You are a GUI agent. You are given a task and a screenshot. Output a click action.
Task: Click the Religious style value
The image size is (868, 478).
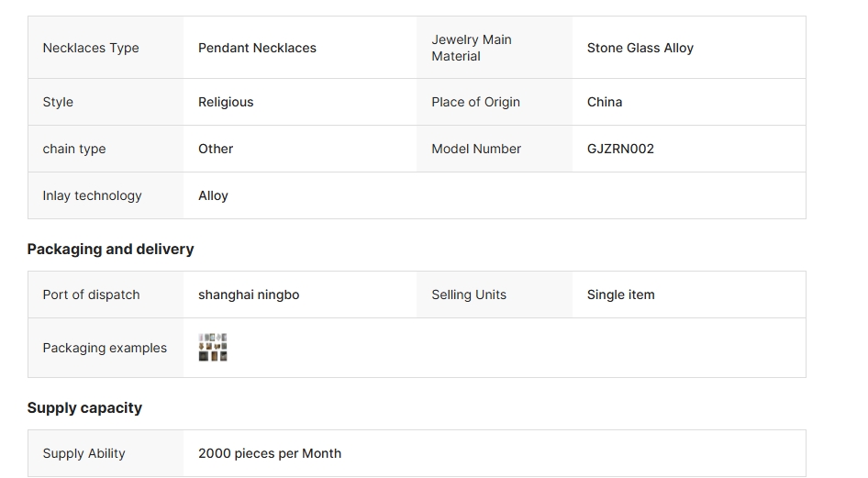click(x=226, y=102)
